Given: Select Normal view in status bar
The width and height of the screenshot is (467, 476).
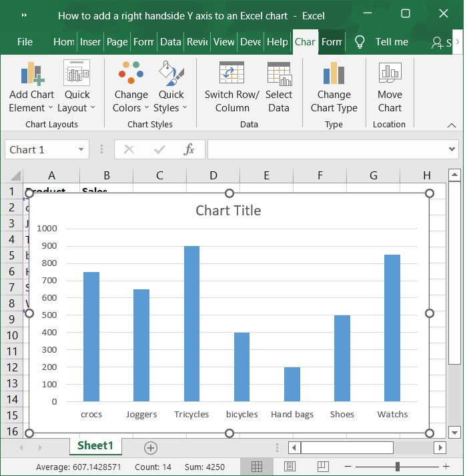Looking at the screenshot, I should [257, 466].
